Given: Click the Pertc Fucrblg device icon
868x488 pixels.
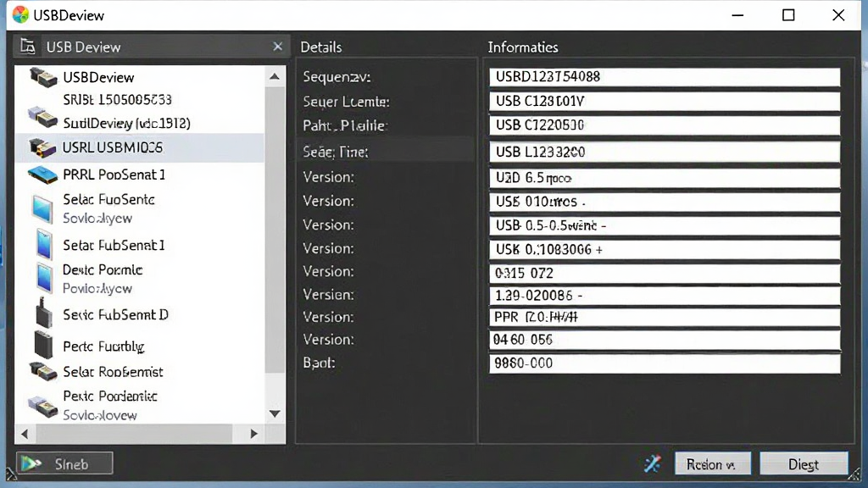Looking at the screenshot, I should (x=43, y=345).
